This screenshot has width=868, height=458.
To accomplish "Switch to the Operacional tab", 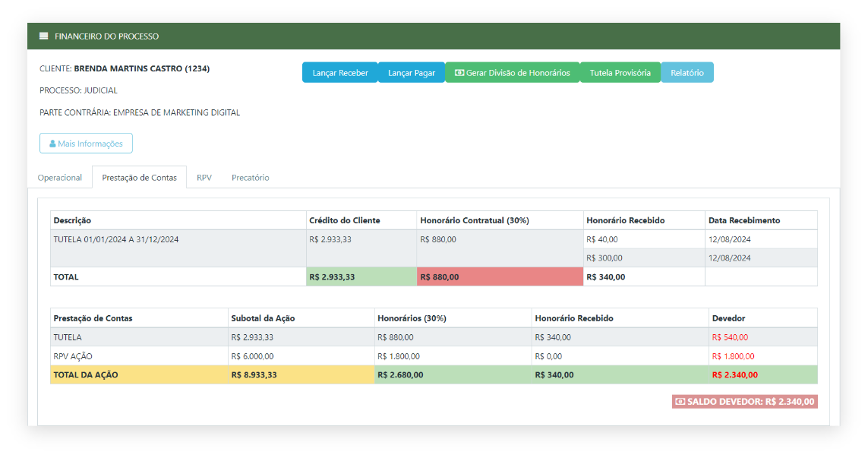I will pos(60,178).
